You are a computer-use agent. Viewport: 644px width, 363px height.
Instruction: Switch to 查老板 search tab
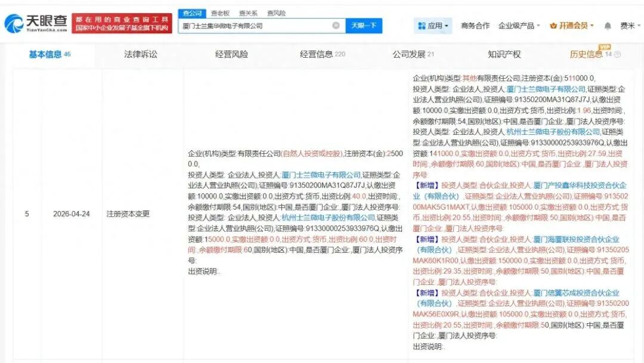[x=221, y=13]
